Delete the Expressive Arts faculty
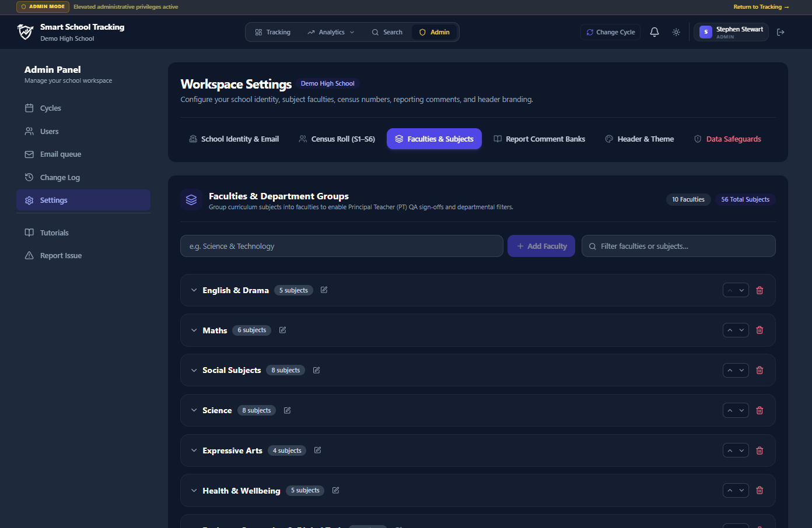The width and height of the screenshot is (812, 528). coord(759,450)
